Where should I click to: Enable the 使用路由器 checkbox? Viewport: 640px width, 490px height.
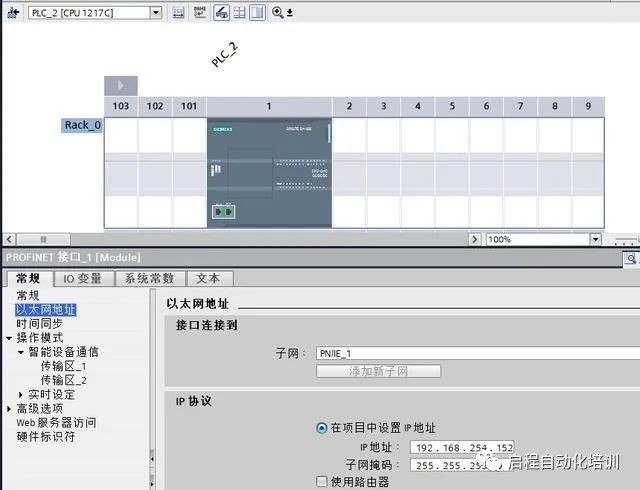(x=322, y=482)
